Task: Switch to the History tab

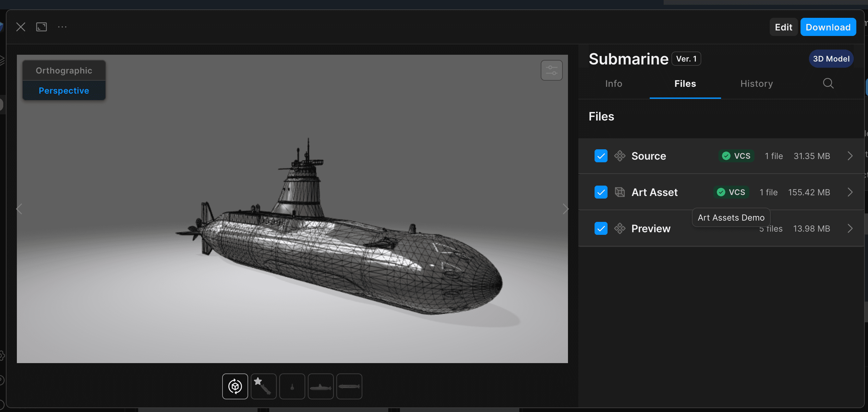Action: pos(756,84)
